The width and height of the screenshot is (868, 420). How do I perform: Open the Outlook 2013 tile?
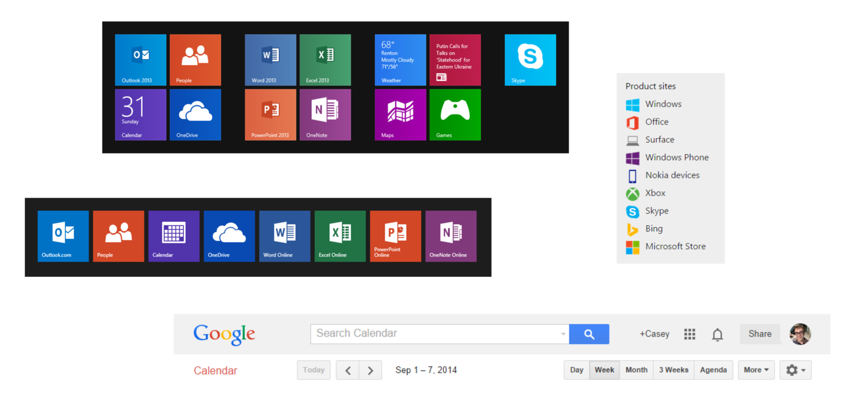pyautogui.click(x=141, y=60)
